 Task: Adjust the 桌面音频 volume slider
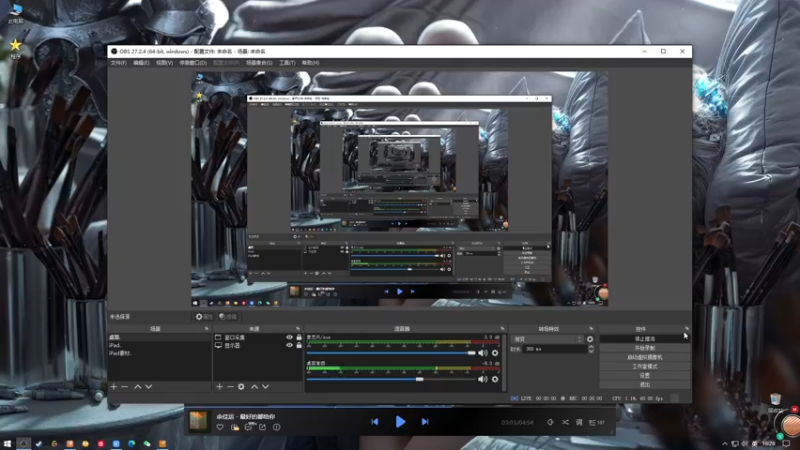[391, 379]
